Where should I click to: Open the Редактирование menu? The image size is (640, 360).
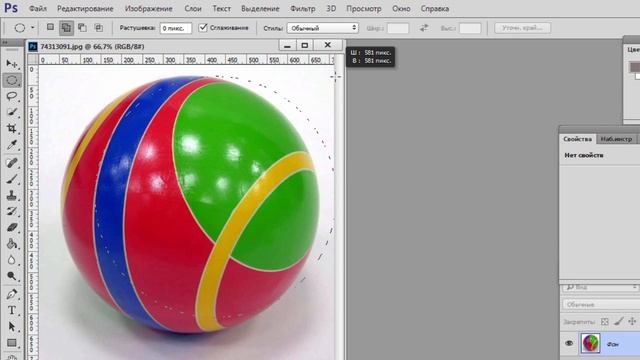click(x=85, y=9)
